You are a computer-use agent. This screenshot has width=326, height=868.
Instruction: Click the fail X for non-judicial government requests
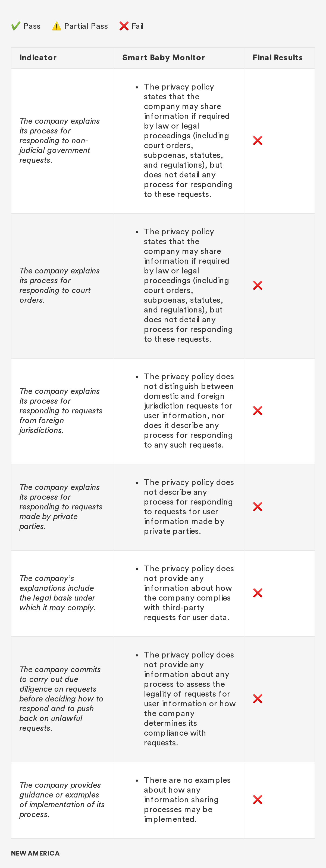tap(258, 141)
